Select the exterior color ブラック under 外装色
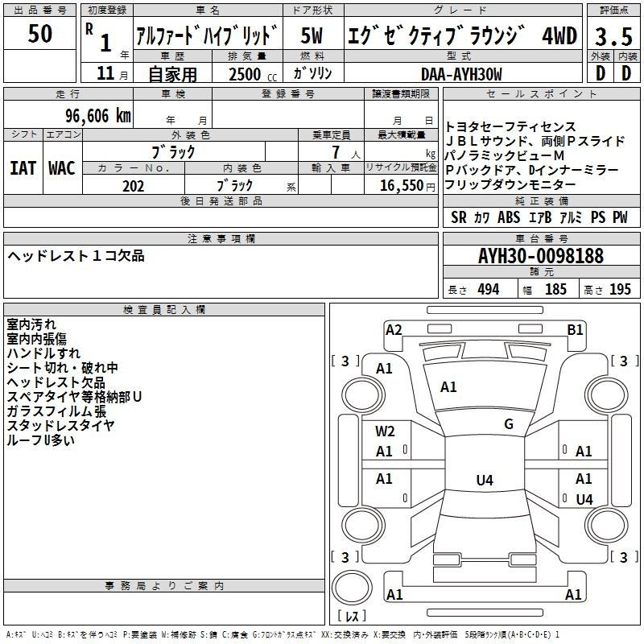Image resolution: width=644 pixels, height=644 pixels. 173,152
